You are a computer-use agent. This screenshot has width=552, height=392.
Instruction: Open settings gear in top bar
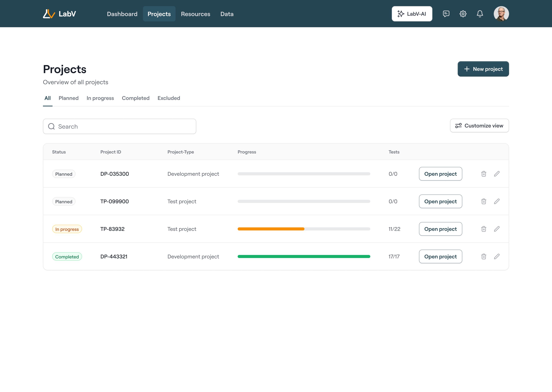click(x=463, y=14)
